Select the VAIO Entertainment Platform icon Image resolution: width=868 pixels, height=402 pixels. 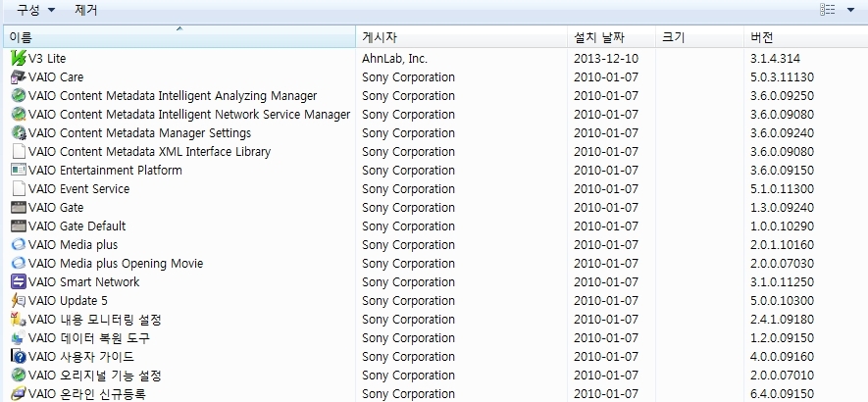point(19,171)
